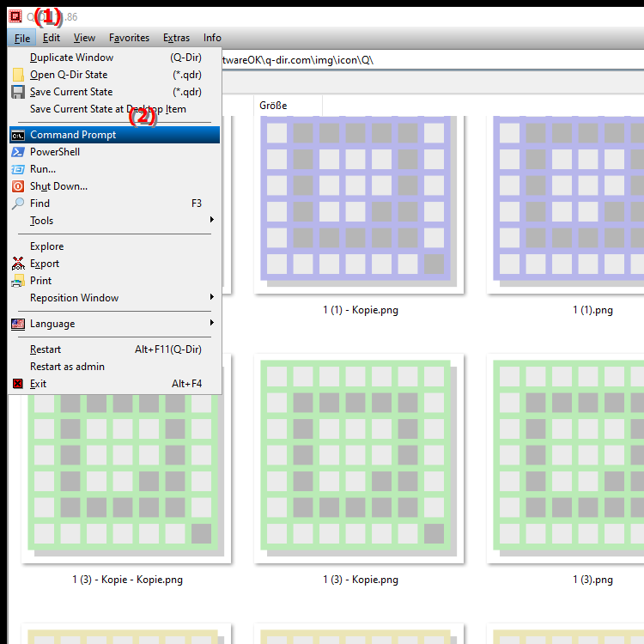Click the Save Current State floppy icon

18,92
